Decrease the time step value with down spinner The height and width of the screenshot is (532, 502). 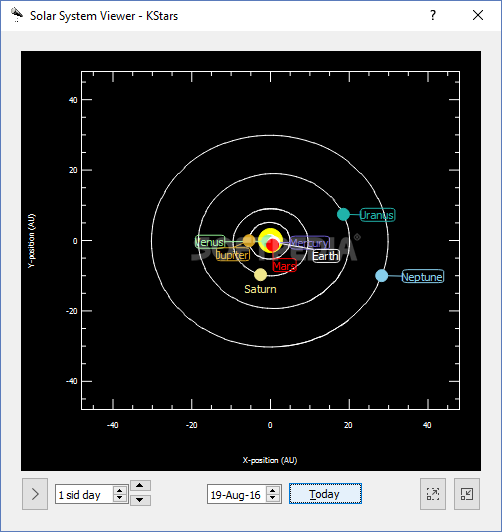click(x=120, y=498)
